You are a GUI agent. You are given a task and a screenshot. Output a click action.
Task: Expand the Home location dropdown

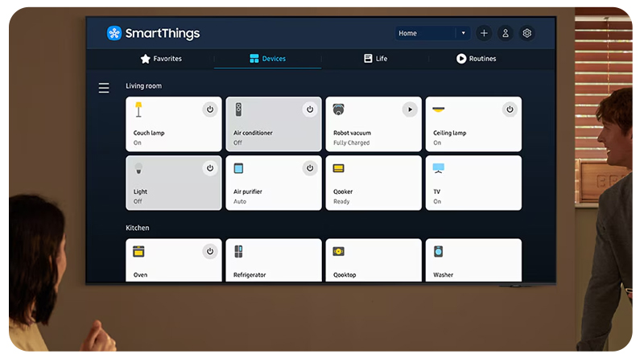click(x=463, y=34)
